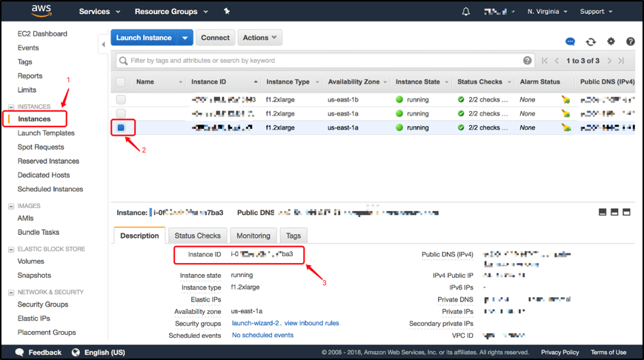This screenshot has height=360, width=644.
Task: Select the us-east-1b instance checkbox
Action: 121,99
